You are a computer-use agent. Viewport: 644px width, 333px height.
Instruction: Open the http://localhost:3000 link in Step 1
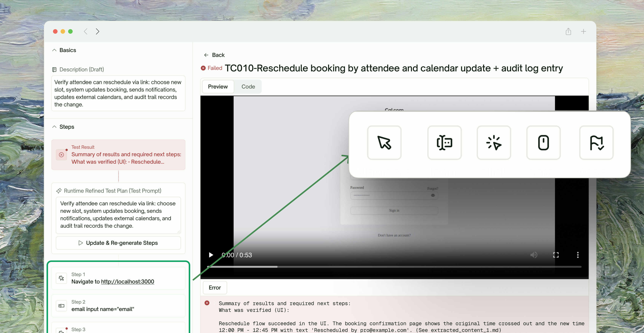tap(127, 281)
